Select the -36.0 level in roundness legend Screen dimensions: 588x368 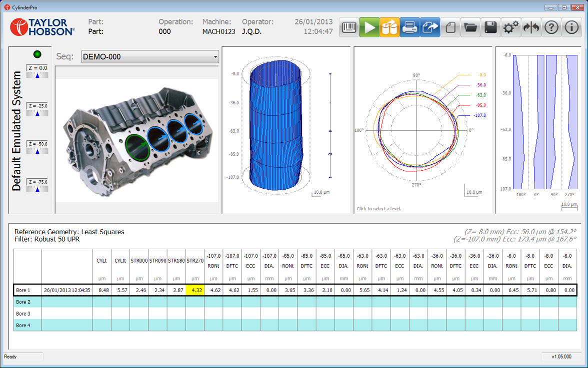481,85
